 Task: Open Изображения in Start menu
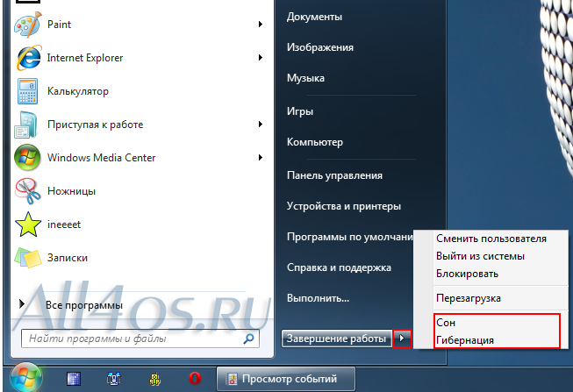coord(320,47)
